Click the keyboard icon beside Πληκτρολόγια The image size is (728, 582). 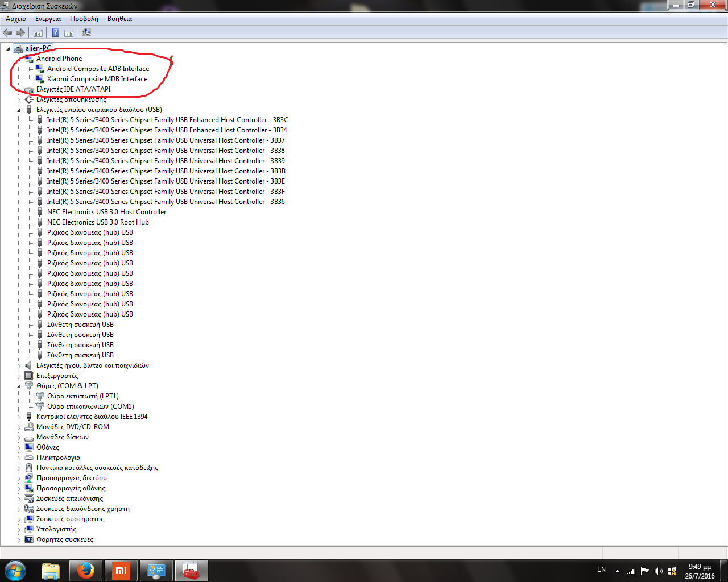point(29,458)
